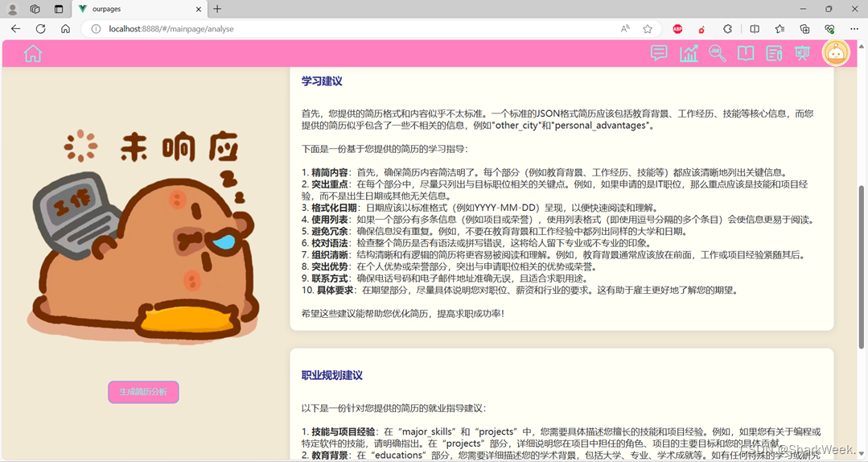Close the ourpages tab
Viewport: 868px width, 462px height.
[x=199, y=9]
